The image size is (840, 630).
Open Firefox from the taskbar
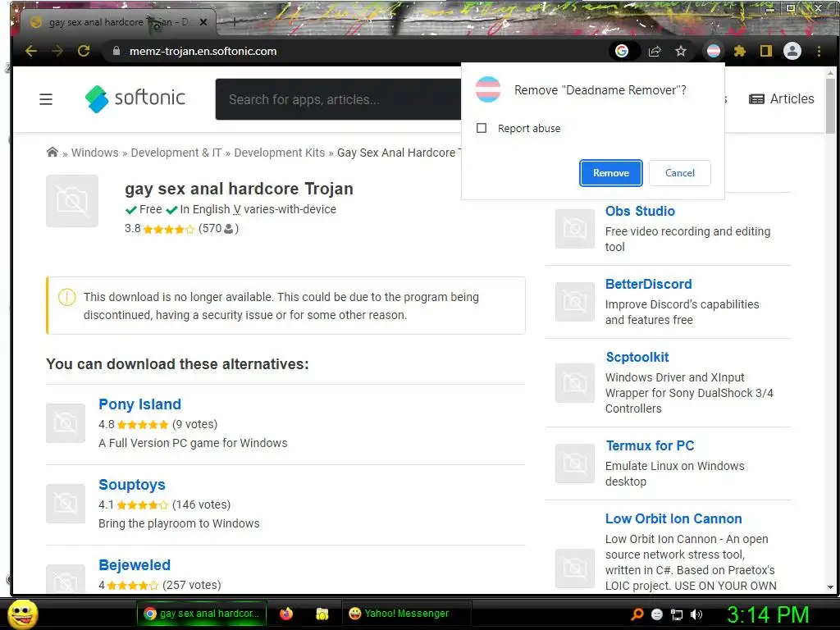pos(286,614)
